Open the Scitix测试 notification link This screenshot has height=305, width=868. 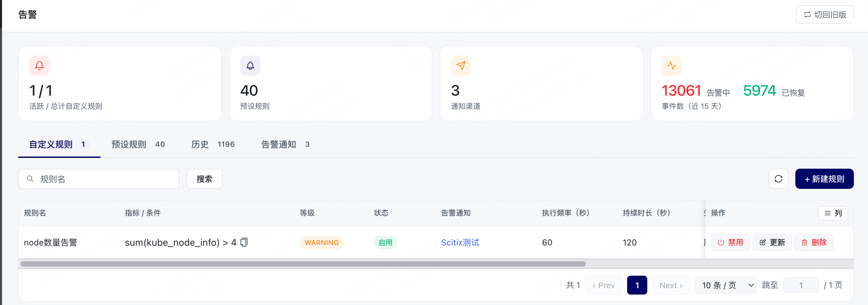pos(460,242)
